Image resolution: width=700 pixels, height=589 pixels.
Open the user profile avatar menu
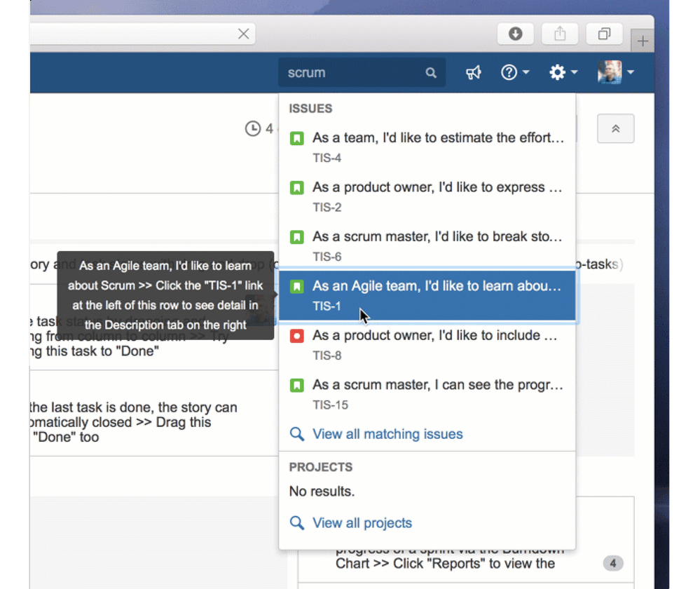point(616,72)
